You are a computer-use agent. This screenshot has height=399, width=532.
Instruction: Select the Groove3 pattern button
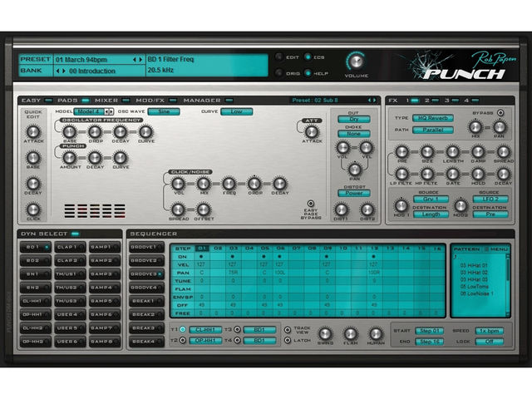[146, 274]
